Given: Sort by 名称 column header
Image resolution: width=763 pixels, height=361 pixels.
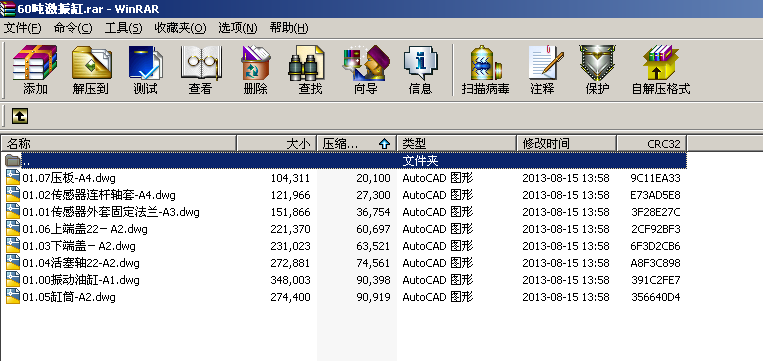Looking at the screenshot, I should click(119, 144).
